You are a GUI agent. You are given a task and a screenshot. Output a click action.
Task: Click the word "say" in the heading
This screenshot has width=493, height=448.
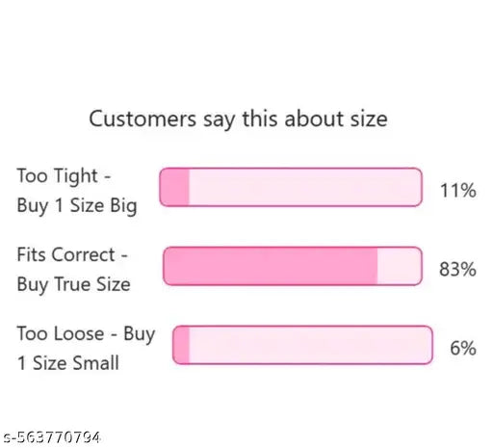(x=220, y=119)
